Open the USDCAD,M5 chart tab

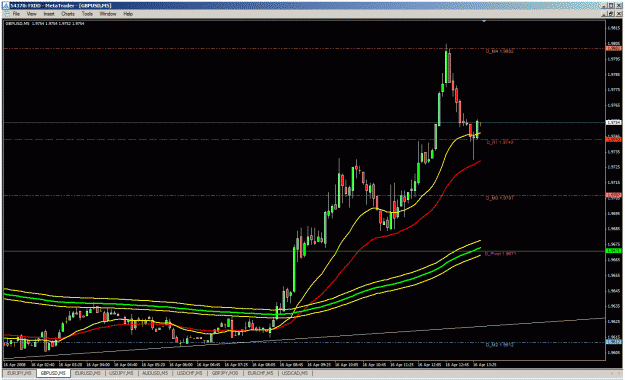tap(295, 373)
